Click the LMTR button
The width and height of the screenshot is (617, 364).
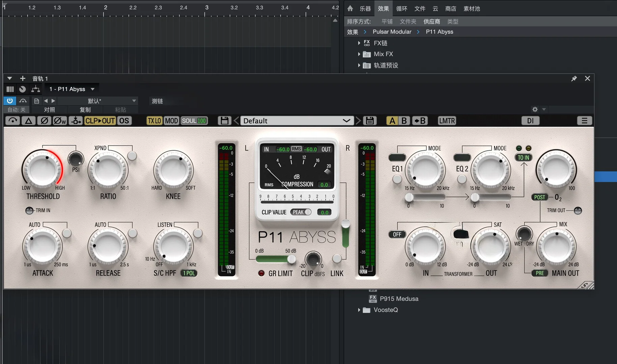[447, 121]
